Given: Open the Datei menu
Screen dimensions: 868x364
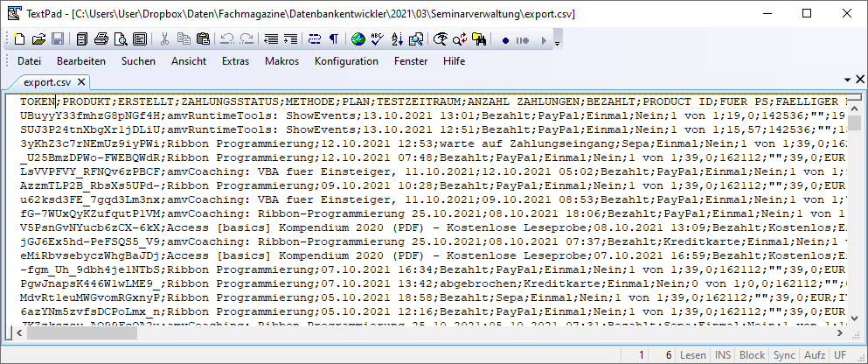Looking at the screenshot, I should tap(30, 61).
